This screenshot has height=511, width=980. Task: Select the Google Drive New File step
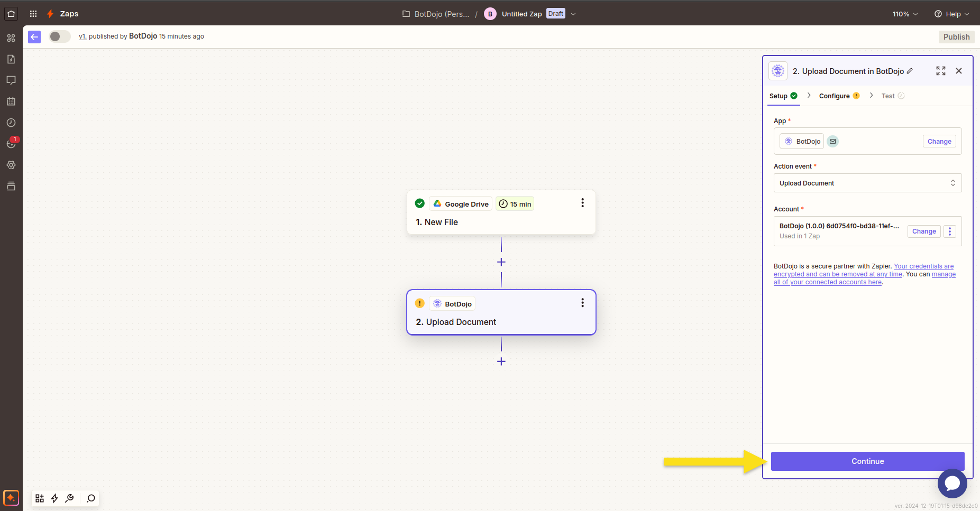501,212
